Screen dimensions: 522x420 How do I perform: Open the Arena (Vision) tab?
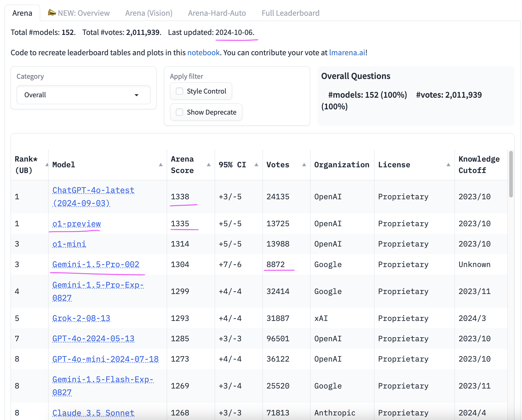coord(149,13)
